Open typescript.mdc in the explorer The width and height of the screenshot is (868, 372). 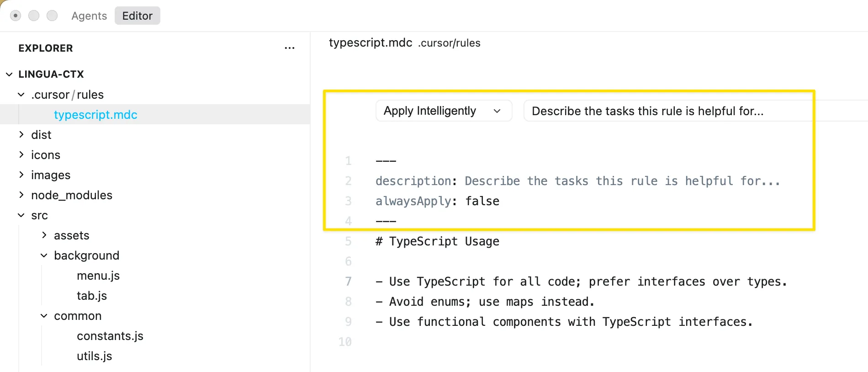95,115
